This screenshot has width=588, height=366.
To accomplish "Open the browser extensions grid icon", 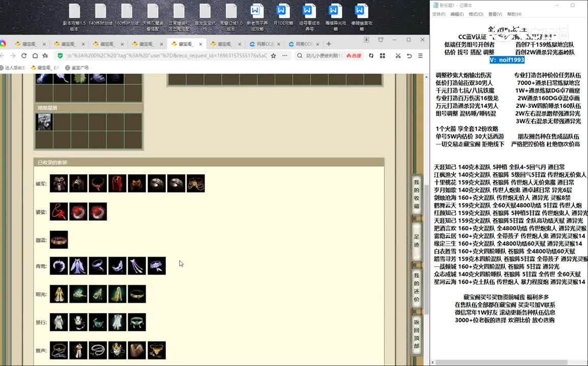I will (x=383, y=55).
